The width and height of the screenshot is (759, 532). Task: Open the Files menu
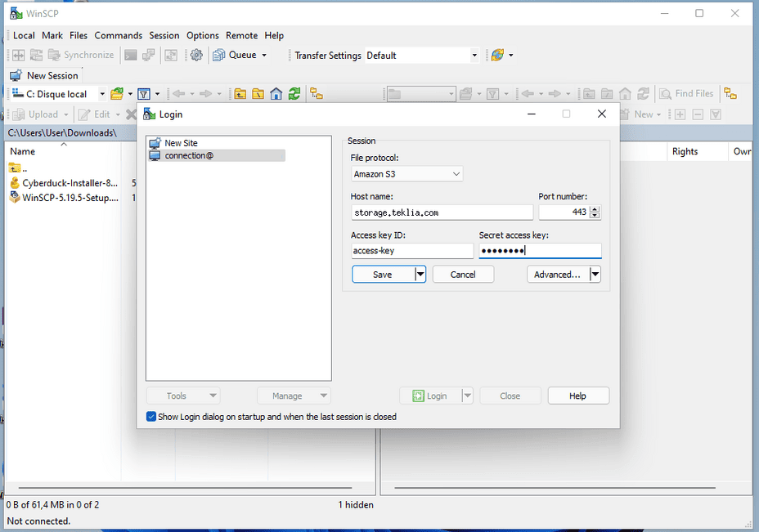point(79,35)
